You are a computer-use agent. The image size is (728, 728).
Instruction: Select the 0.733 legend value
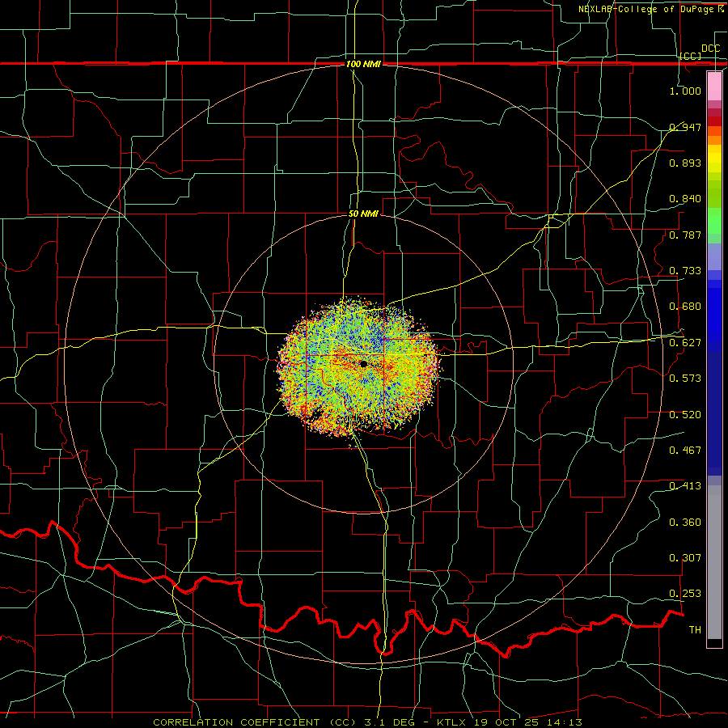click(685, 271)
